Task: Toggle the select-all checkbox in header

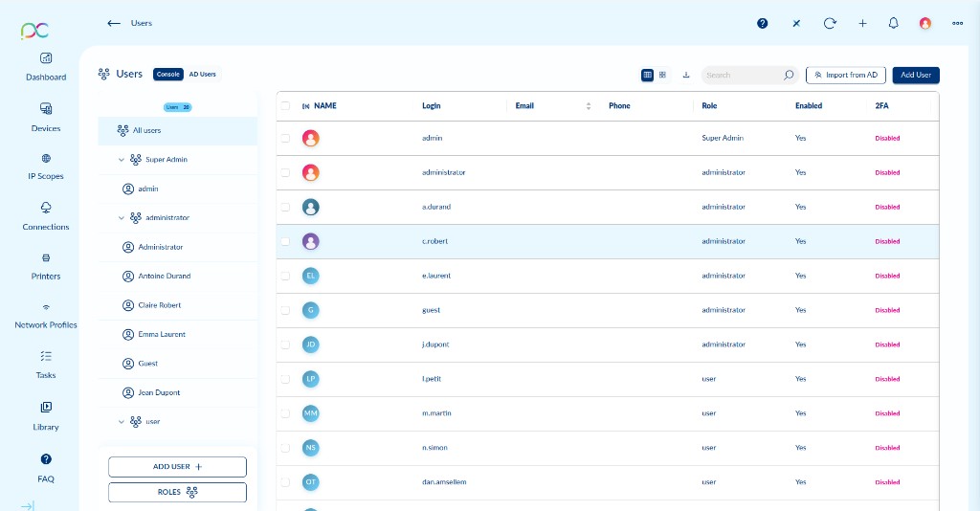Action: 285,105
